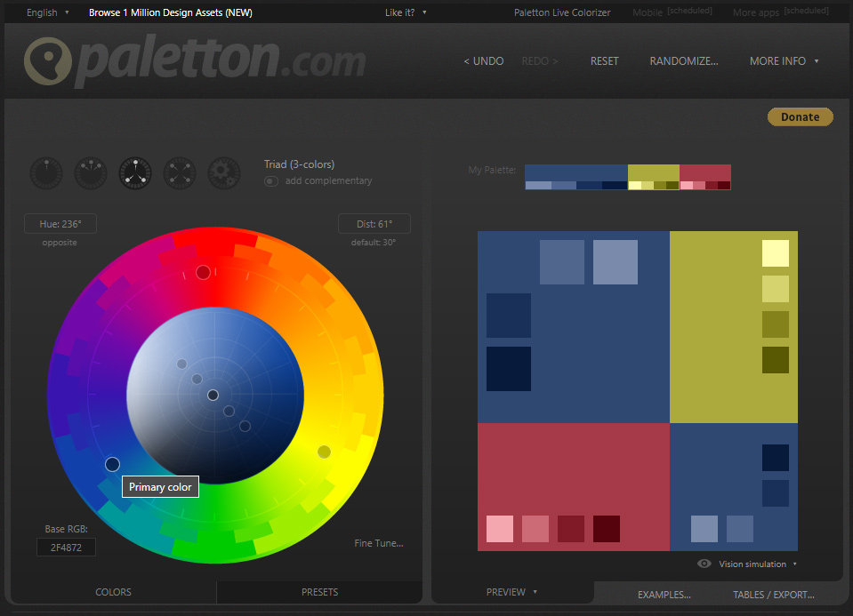The height and width of the screenshot is (616, 853).
Task: Open the Vision simulation dropdown
Action: coord(758,564)
